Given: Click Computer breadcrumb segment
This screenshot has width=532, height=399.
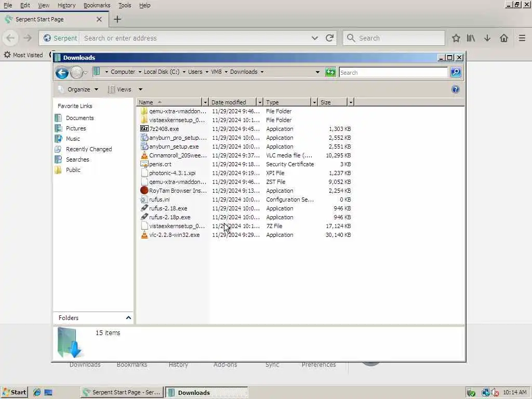Looking at the screenshot, I should point(123,72).
